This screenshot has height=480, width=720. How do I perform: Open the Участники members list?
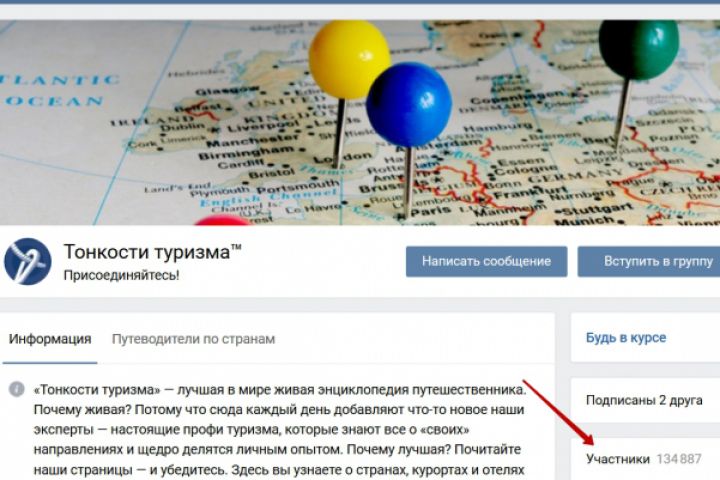tap(618, 458)
